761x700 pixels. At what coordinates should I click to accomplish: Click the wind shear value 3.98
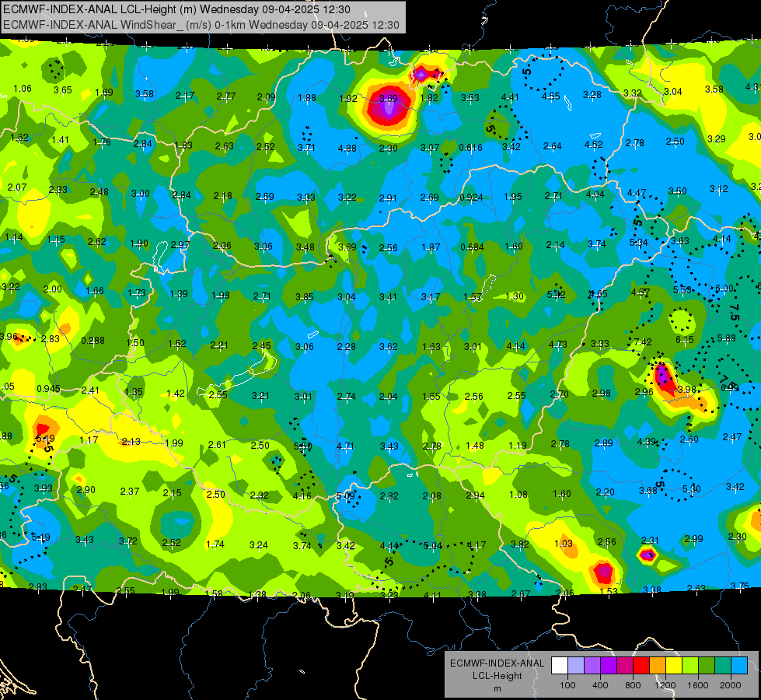coord(687,390)
